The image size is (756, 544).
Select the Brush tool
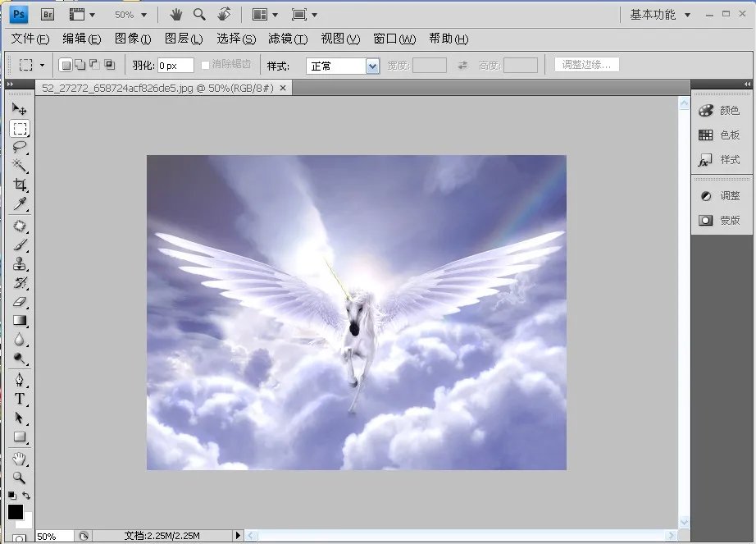click(x=20, y=244)
